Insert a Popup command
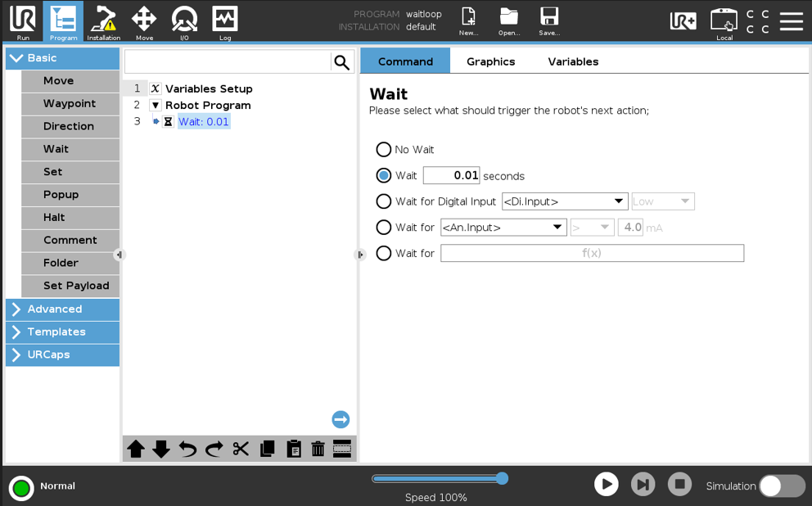Screen dimensions: 812x506 70,195
